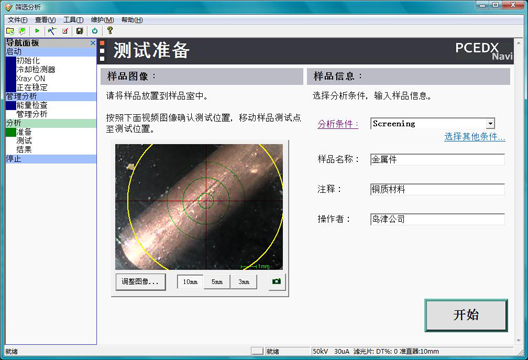This screenshot has width=528, height=360.
Task: Click the 分析 section header
Action: pyautogui.click(x=51, y=123)
